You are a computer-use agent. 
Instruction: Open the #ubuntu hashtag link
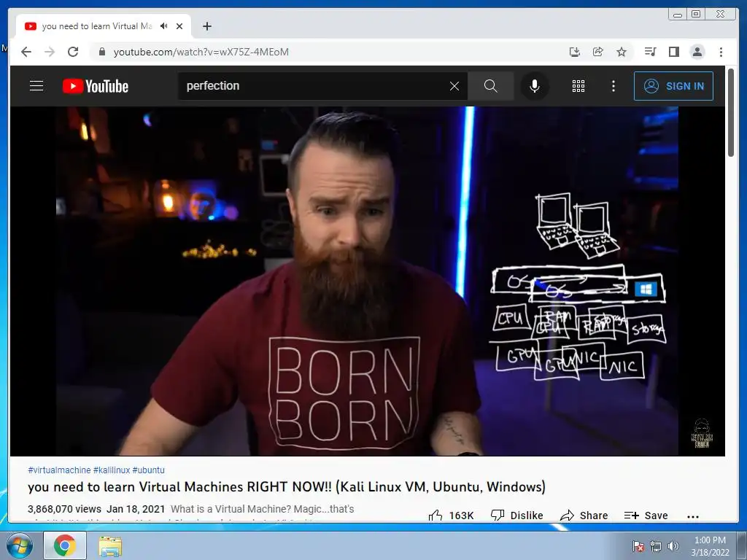click(x=148, y=470)
